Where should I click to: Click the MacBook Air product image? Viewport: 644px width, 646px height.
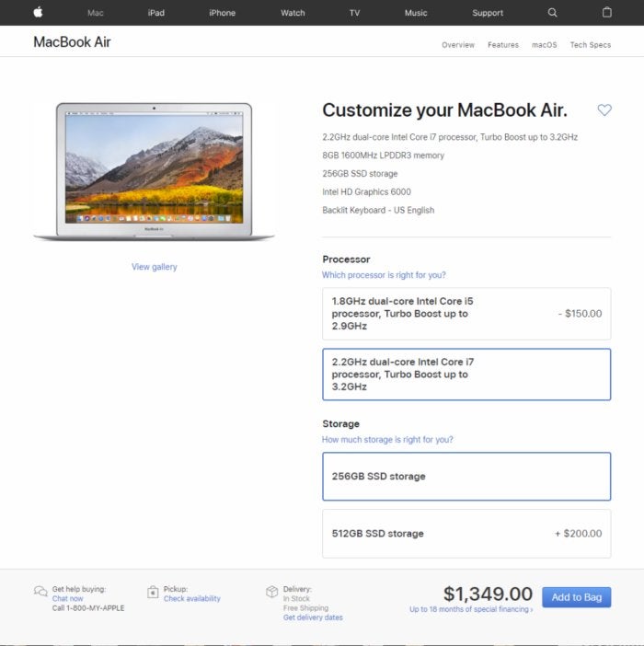pyautogui.click(x=154, y=171)
